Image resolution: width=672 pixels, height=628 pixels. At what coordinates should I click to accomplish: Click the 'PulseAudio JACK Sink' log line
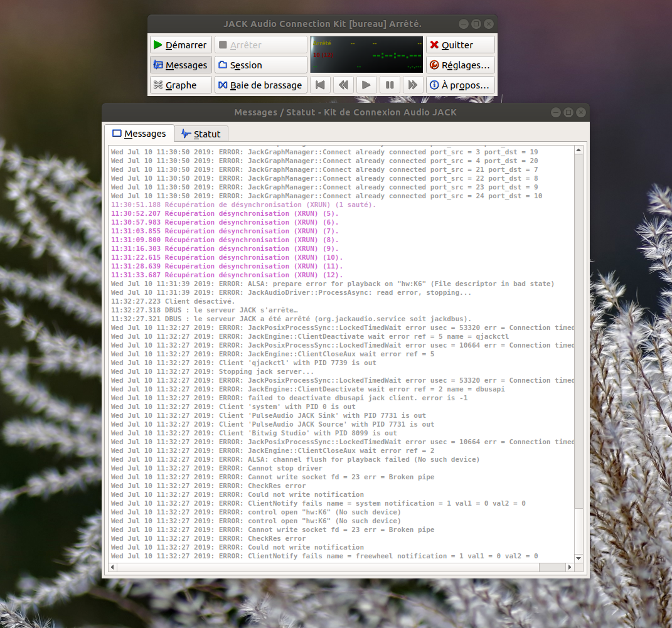pos(269,415)
